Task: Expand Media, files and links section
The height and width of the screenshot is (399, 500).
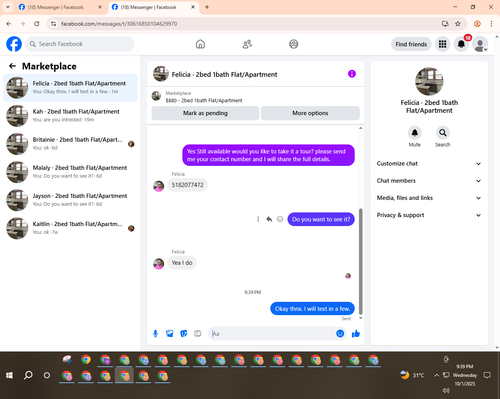Action: pyautogui.click(x=429, y=198)
